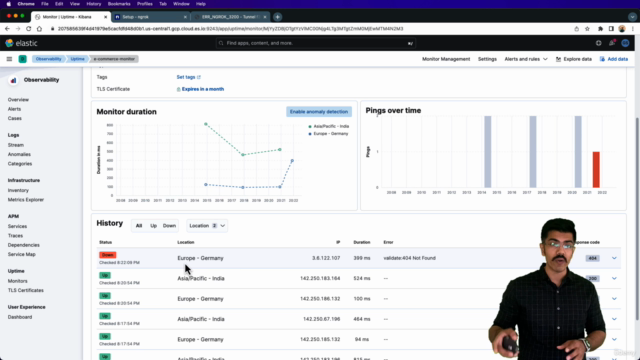640x360 pixels.
Task: Click the Status column header
Action: [105, 242]
